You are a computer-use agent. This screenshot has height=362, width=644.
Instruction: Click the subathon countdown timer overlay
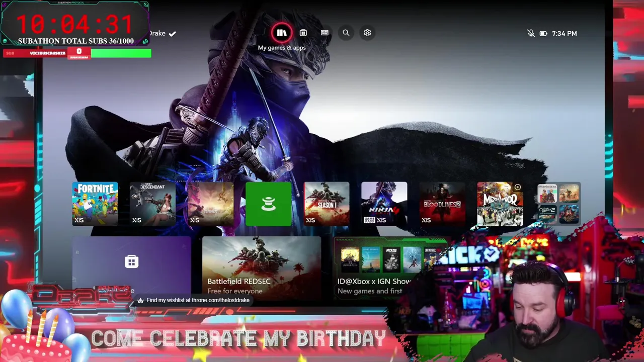[x=75, y=24]
